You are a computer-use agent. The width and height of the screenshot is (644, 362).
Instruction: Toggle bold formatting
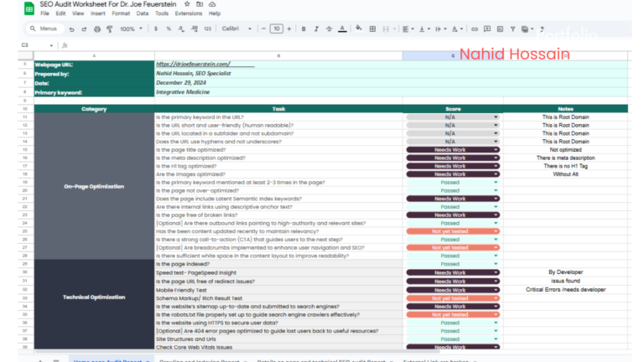tap(304, 29)
